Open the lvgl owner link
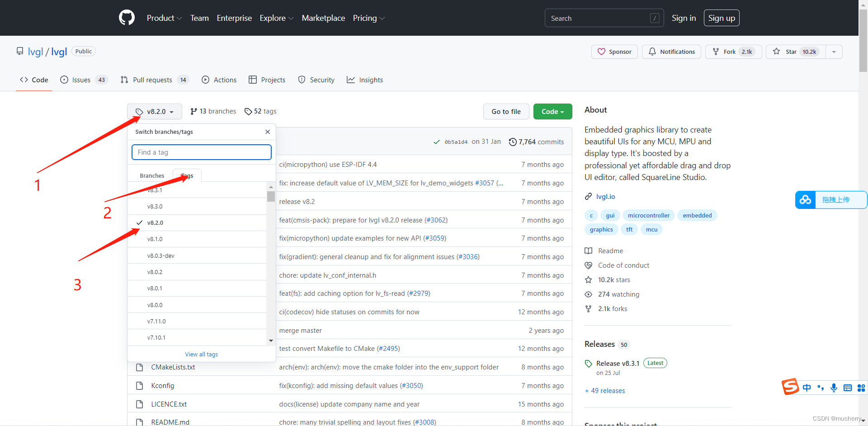 point(35,52)
